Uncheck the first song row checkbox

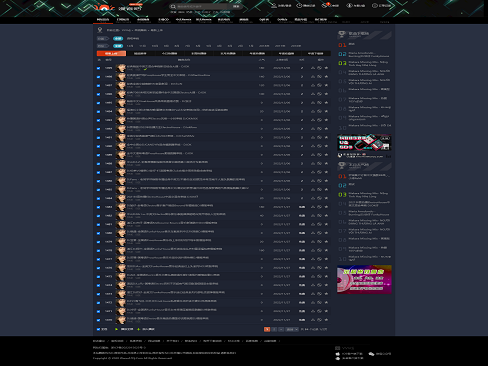[98, 68]
